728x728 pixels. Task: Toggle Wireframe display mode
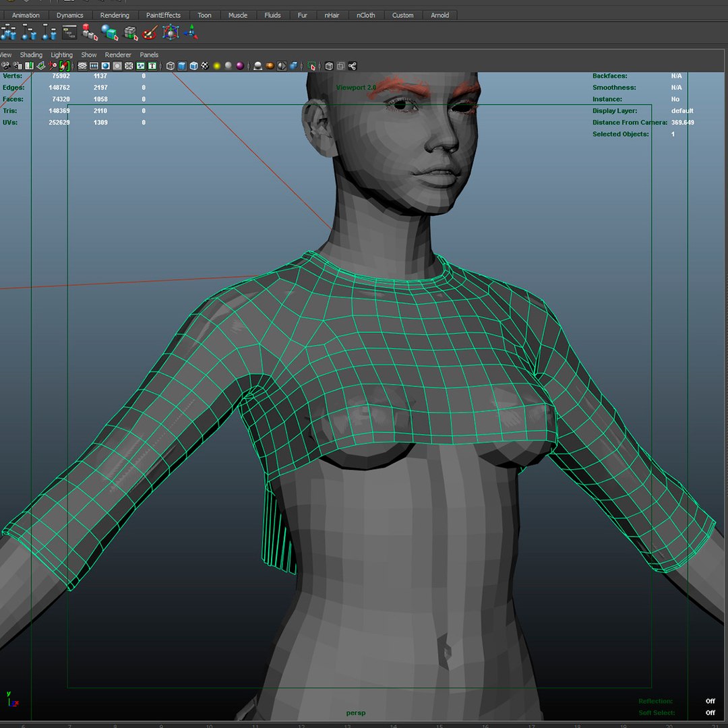tap(171, 66)
